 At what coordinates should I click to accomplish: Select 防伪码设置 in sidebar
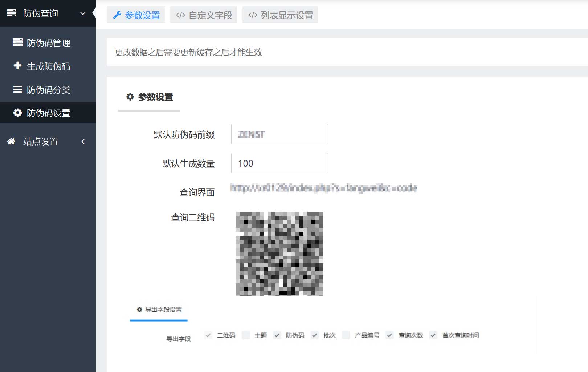click(x=48, y=113)
